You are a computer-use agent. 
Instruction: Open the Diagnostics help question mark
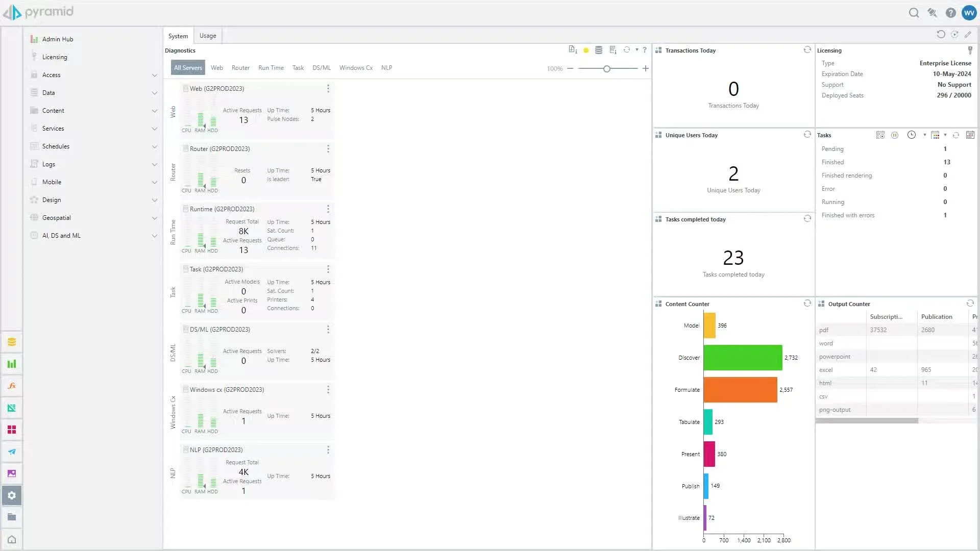(645, 50)
